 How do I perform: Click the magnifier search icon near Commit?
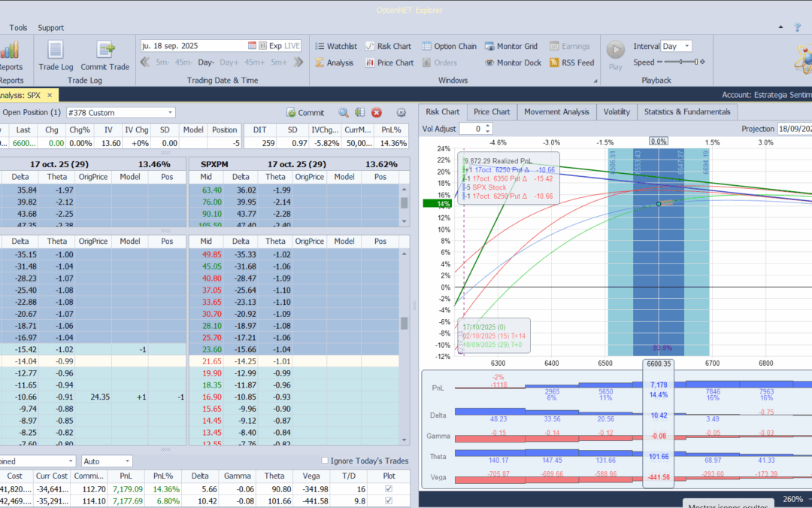tap(344, 112)
